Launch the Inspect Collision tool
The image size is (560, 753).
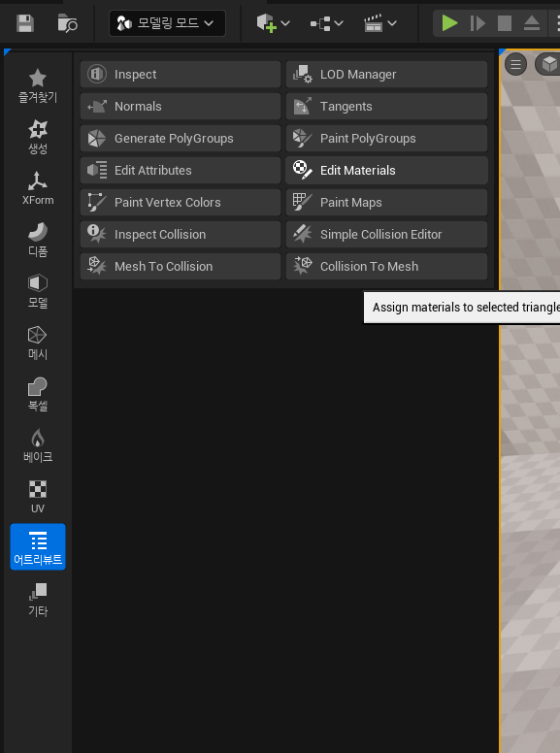[x=181, y=235]
